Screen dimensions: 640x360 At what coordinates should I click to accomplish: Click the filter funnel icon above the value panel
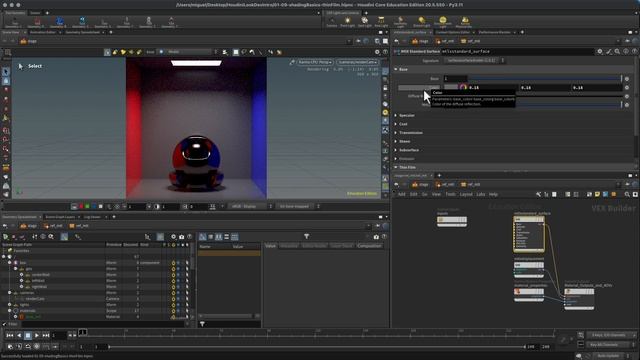(x=307, y=236)
